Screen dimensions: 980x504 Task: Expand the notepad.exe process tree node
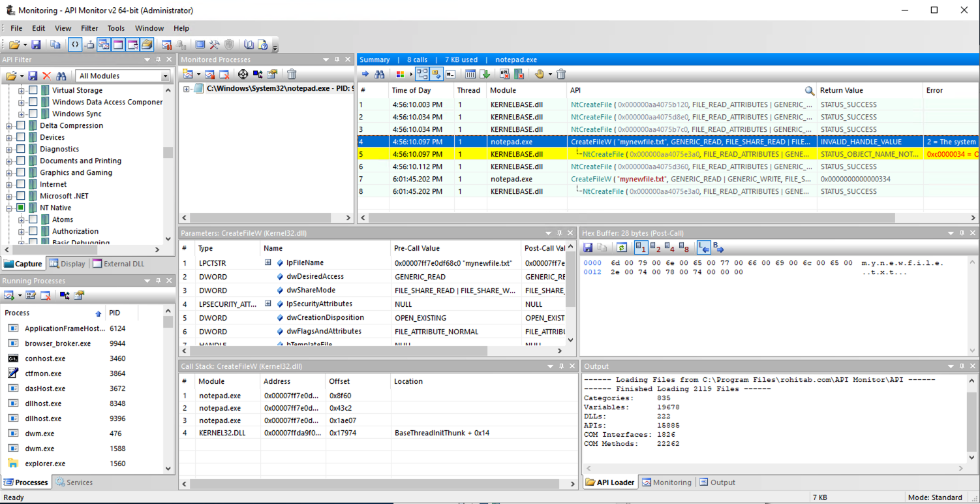pyautogui.click(x=187, y=89)
